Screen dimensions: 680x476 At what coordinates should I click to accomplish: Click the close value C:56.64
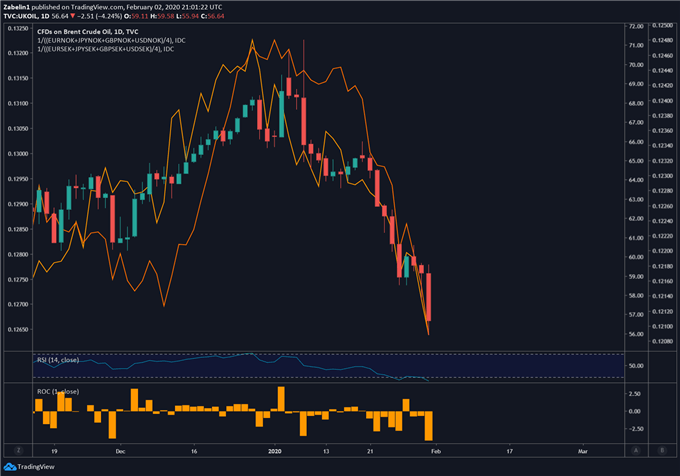tap(212, 16)
